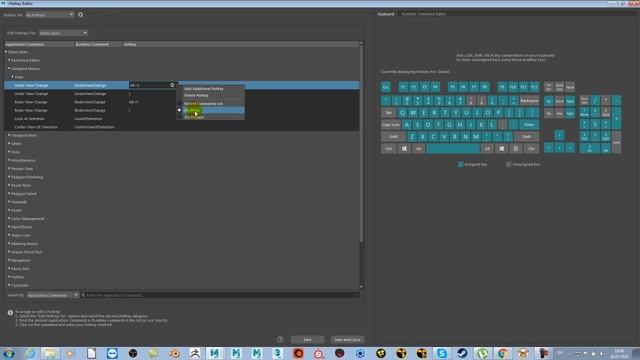Open the Search By dropdown
The height and width of the screenshot is (360, 640).
tap(53, 295)
